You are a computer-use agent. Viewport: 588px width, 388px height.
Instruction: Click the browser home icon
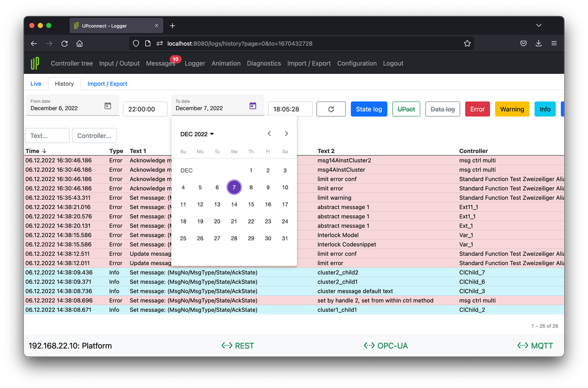(x=79, y=44)
